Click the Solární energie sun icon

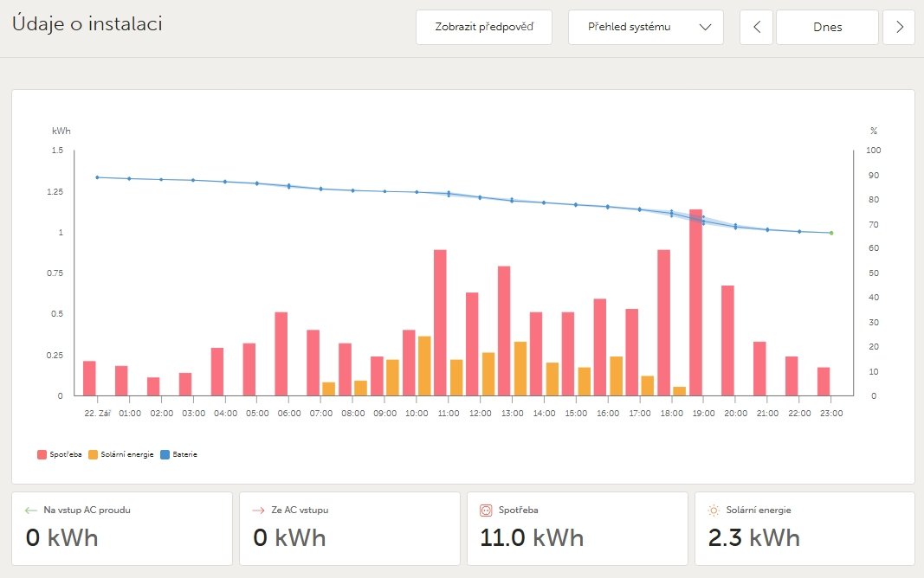click(713, 511)
